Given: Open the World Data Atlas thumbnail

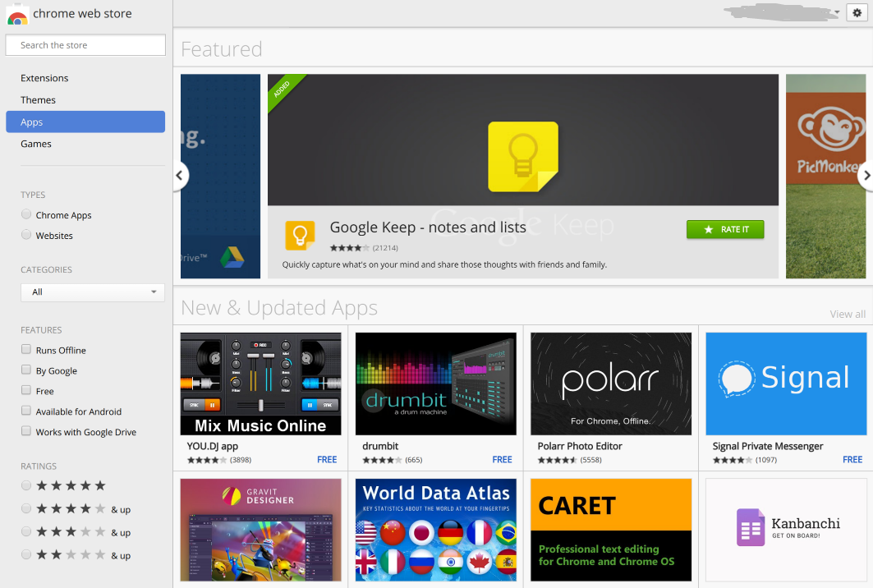Looking at the screenshot, I should [436, 530].
